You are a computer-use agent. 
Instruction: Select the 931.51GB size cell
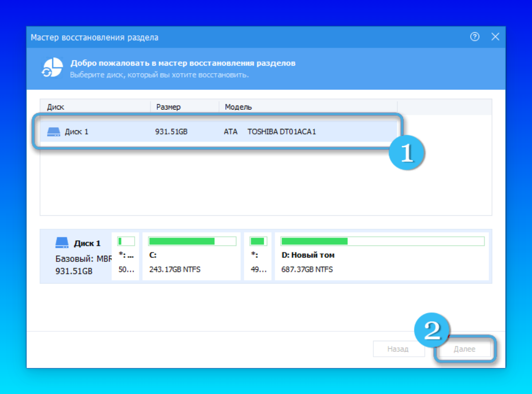pyautogui.click(x=171, y=132)
